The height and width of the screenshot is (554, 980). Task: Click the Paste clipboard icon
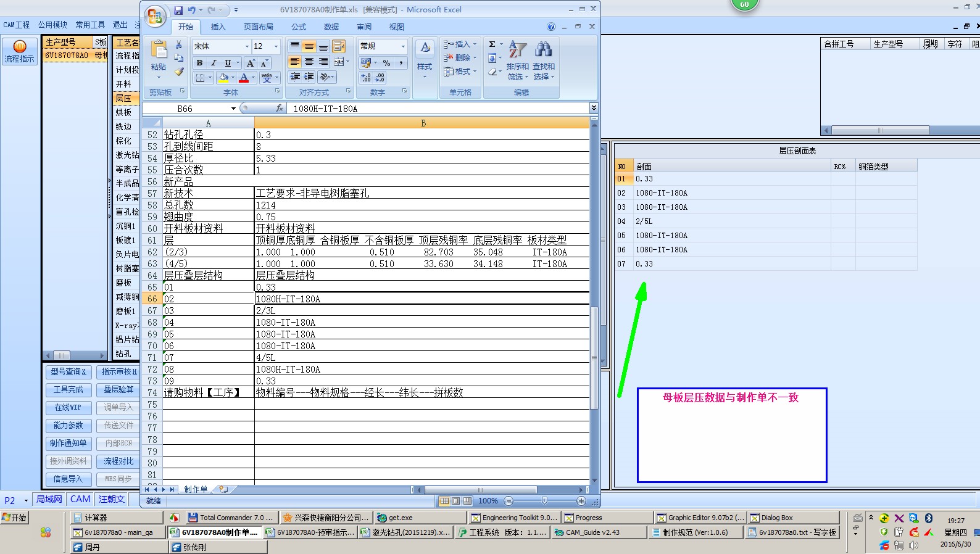159,49
